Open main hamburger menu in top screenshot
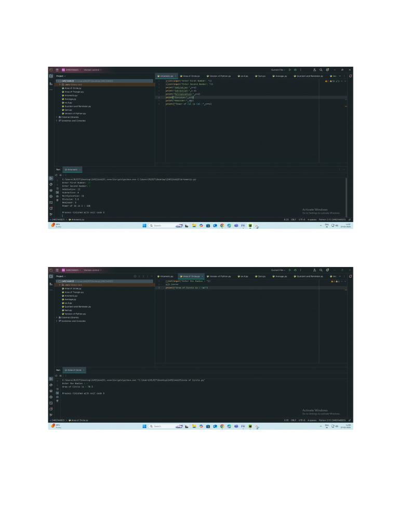 [x=57, y=70]
